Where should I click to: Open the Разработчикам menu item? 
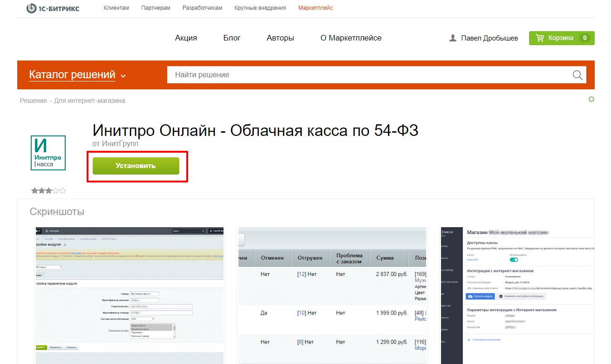pyautogui.click(x=202, y=8)
